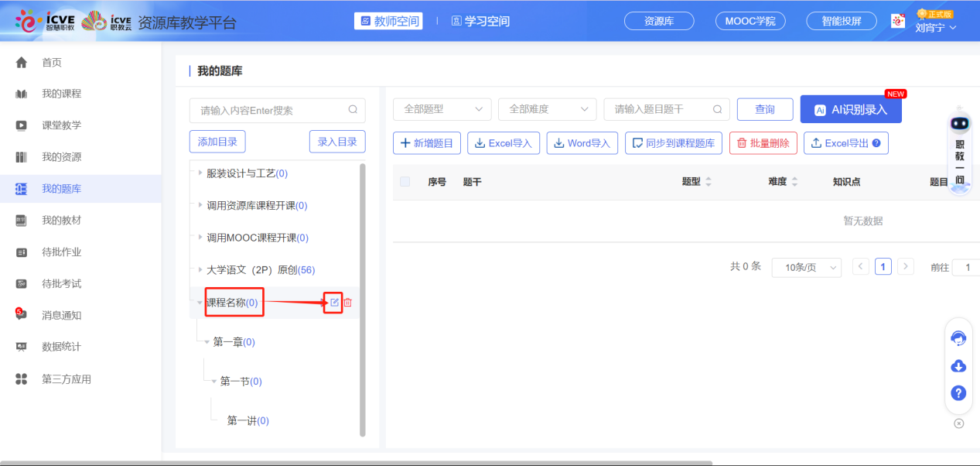Click the floating download icon
This screenshot has height=466, width=980.
point(958,365)
